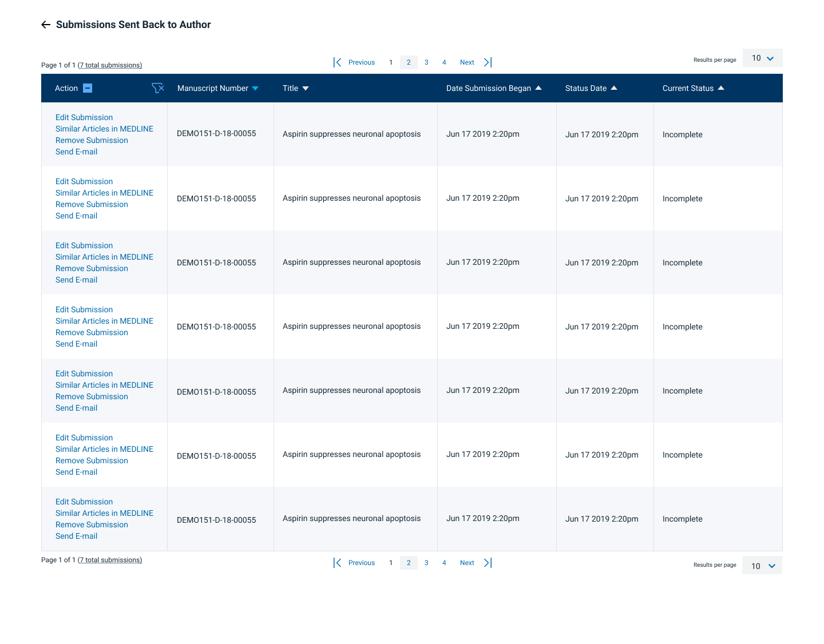
Task: Go to page 1 in bottom pagination
Action: click(391, 563)
